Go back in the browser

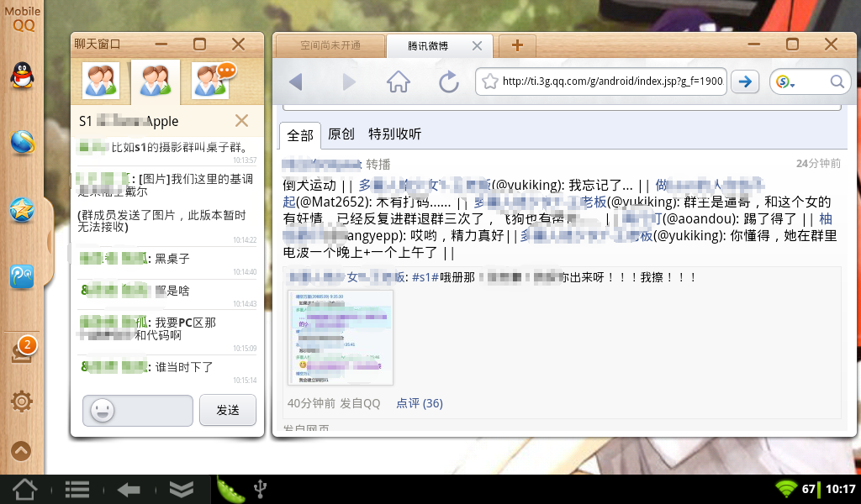click(x=296, y=82)
